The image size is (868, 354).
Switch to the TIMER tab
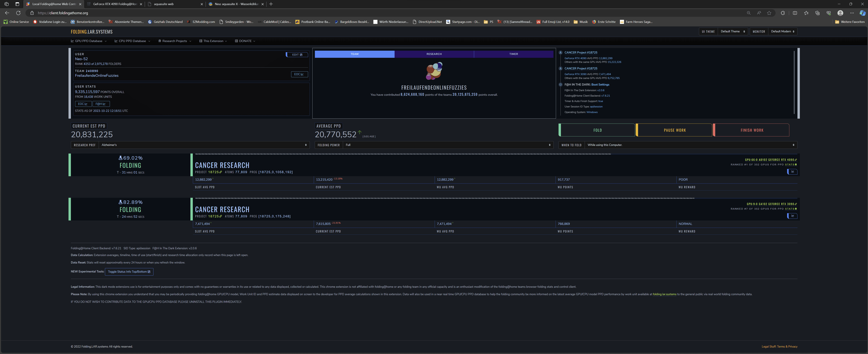point(513,54)
